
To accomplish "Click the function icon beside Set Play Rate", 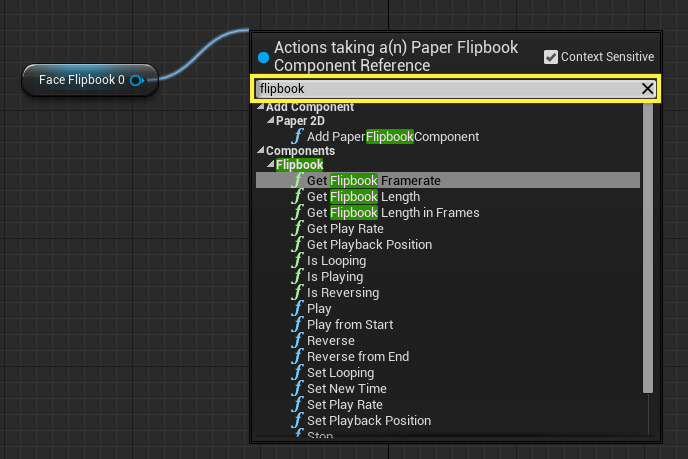I will 297,405.
